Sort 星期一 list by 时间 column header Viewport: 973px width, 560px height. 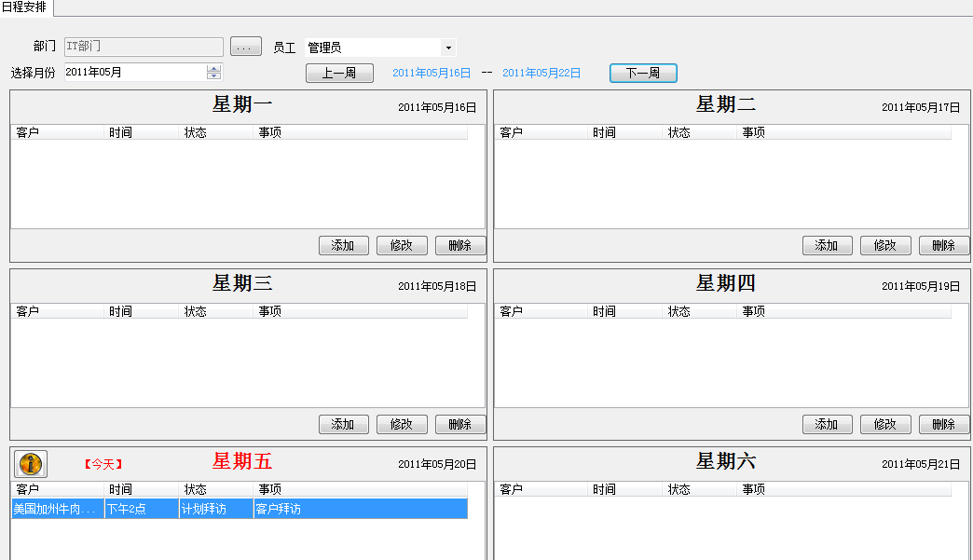pos(142,132)
